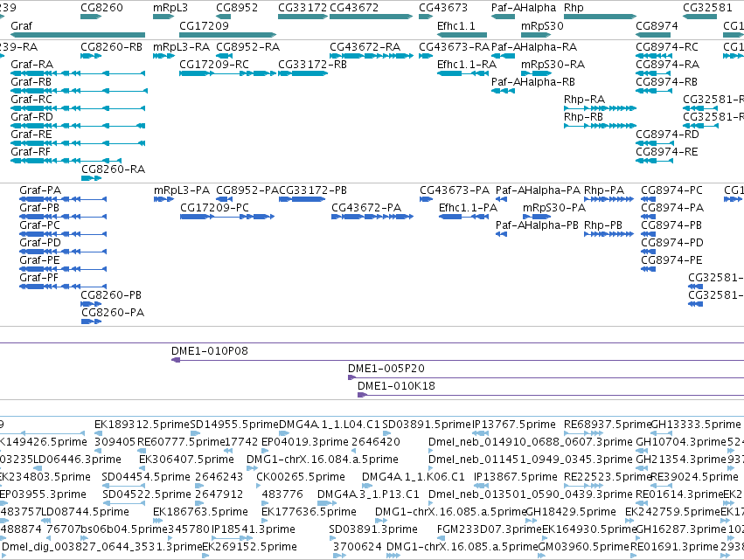Select transcript Graf-RA label

(x=31, y=64)
